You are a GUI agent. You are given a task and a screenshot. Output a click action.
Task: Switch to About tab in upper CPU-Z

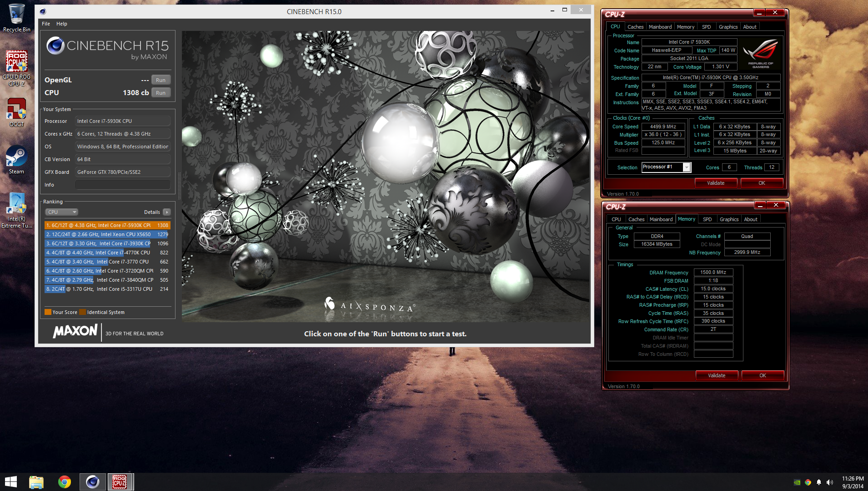pyautogui.click(x=750, y=27)
